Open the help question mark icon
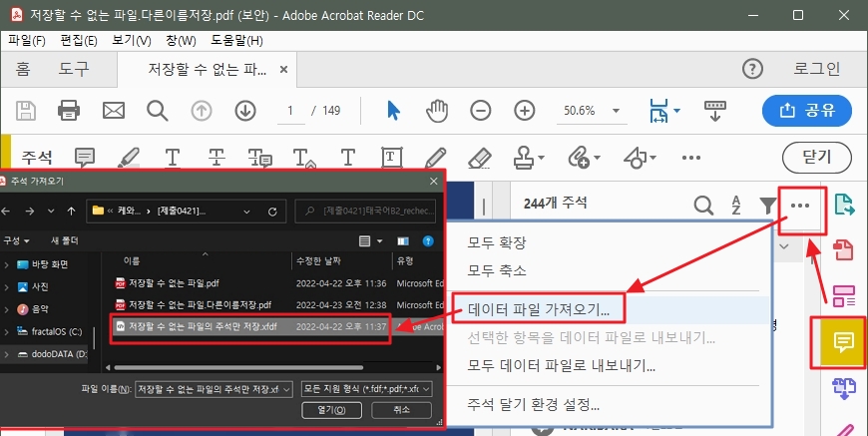The image size is (868, 436). point(752,69)
